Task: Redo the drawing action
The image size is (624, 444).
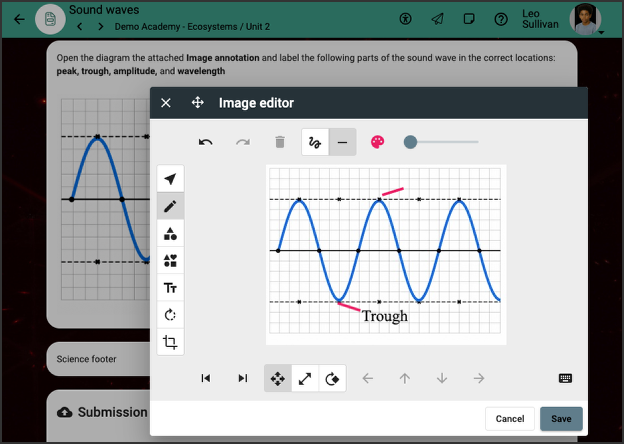Action: tap(243, 142)
